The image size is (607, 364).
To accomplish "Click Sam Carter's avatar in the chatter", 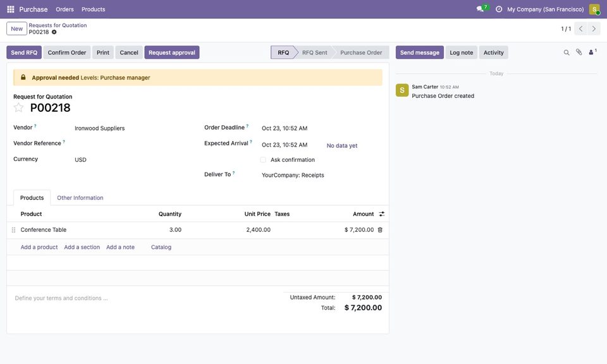I will pyautogui.click(x=402, y=90).
